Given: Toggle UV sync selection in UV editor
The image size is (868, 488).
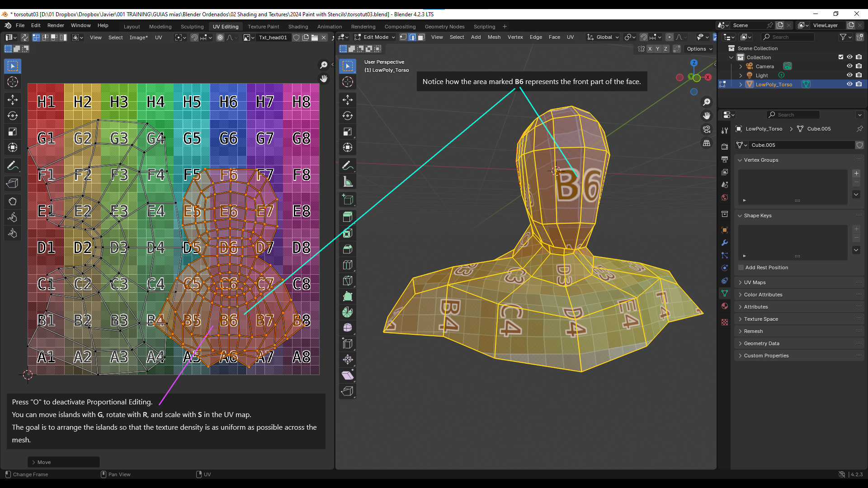Looking at the screenshot, I should tap(25, 38).
